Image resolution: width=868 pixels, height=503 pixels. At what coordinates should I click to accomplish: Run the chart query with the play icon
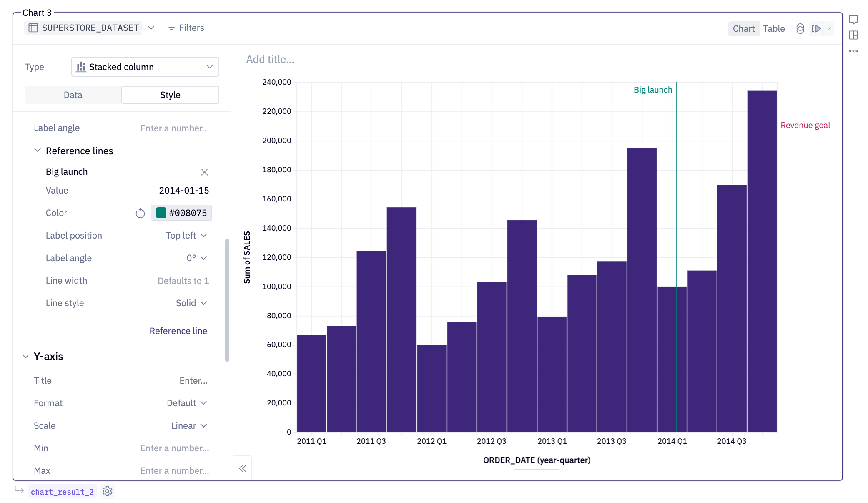click(816, 29)
